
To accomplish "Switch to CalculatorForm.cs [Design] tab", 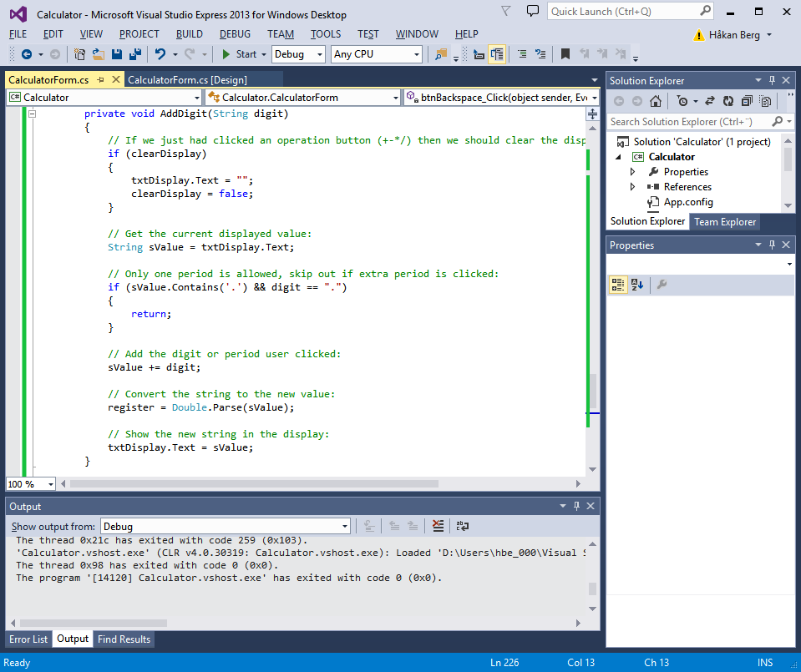I will [x=187, y=79].
